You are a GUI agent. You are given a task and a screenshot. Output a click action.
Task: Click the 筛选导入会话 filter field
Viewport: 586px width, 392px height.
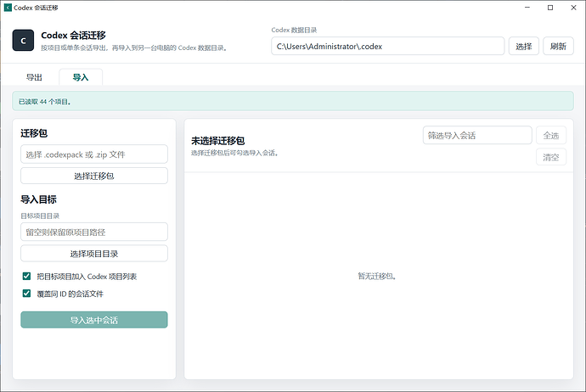[477, 135]
